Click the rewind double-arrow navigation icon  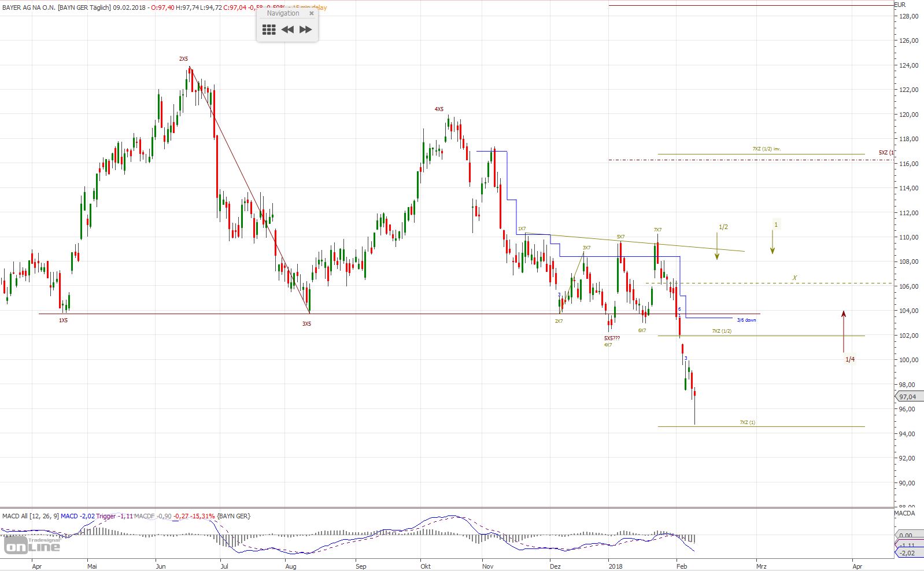[x=287, y=30]
